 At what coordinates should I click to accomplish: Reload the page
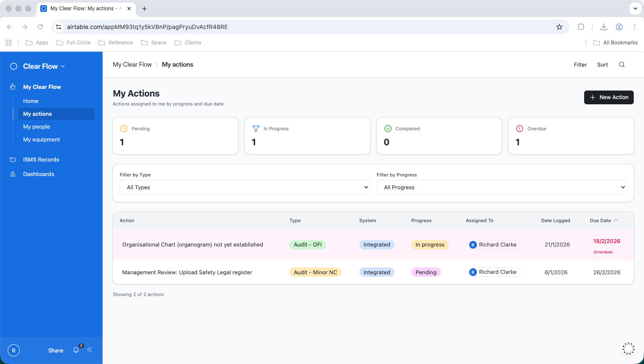point(40,27)
